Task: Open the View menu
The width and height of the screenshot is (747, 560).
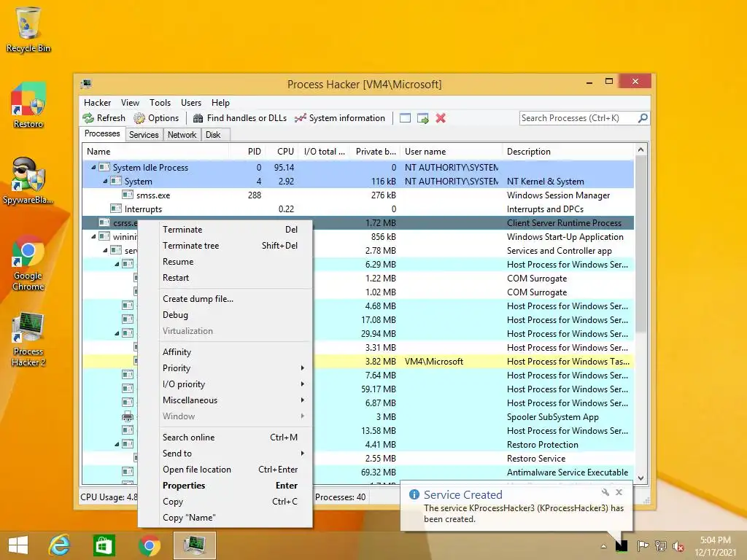Action: point(130,103)
